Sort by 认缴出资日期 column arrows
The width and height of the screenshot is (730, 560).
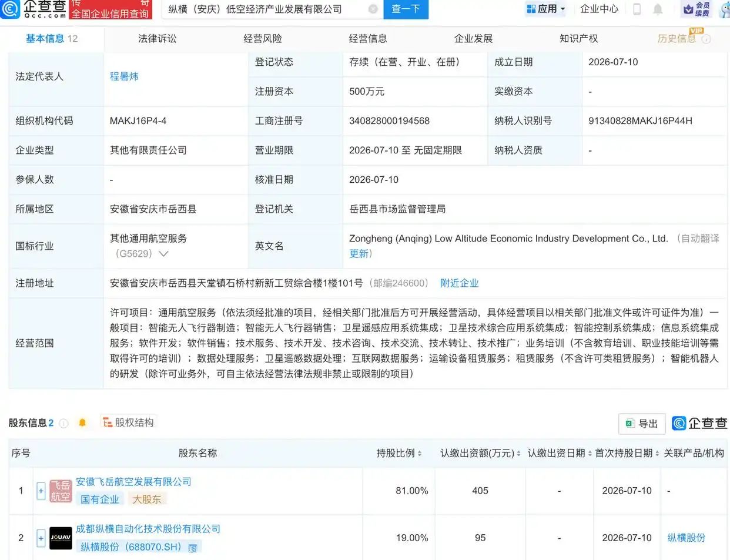point(590,454)
